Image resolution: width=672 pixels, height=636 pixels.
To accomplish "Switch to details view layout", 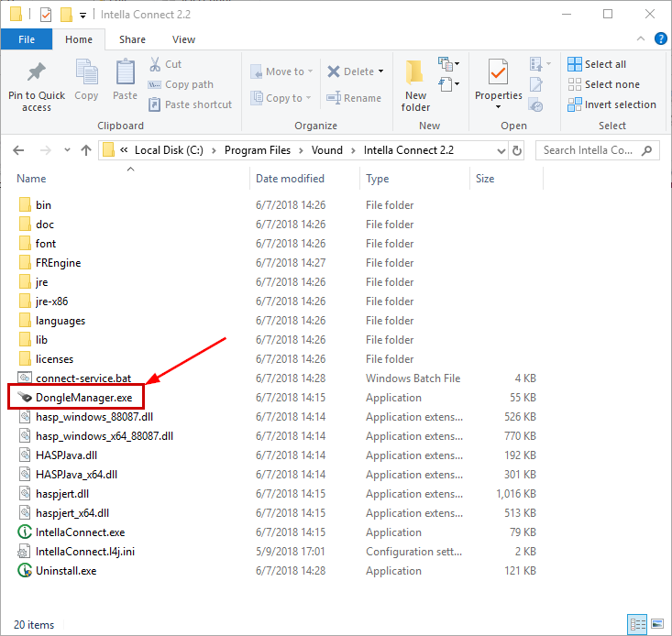I will click(x=640, y=625).
